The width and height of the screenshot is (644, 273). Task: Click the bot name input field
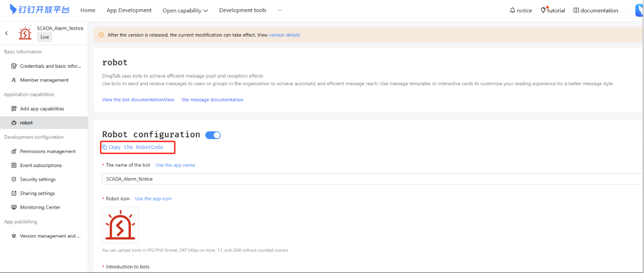tap(355, 179)
